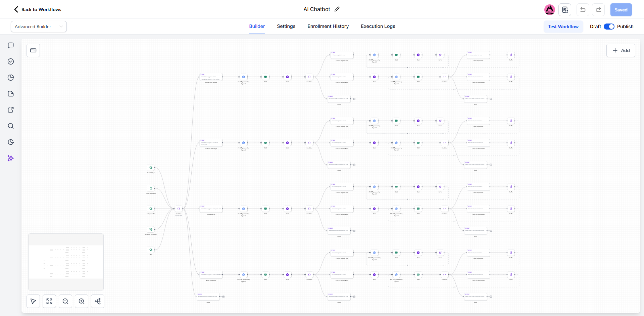Viewport: 644px width, 316px height.
Task: Zoom in on the canvas
Action: click(x=82, y=301)
